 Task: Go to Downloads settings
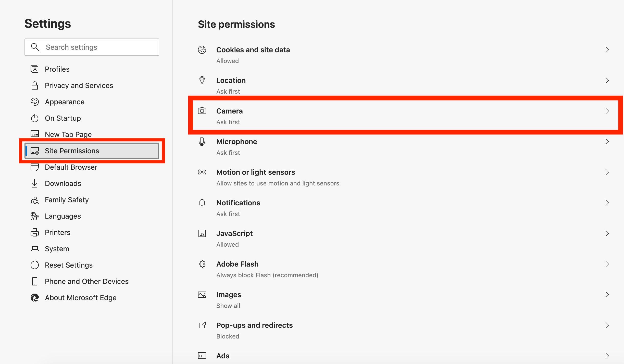click(x=63, y=183)
